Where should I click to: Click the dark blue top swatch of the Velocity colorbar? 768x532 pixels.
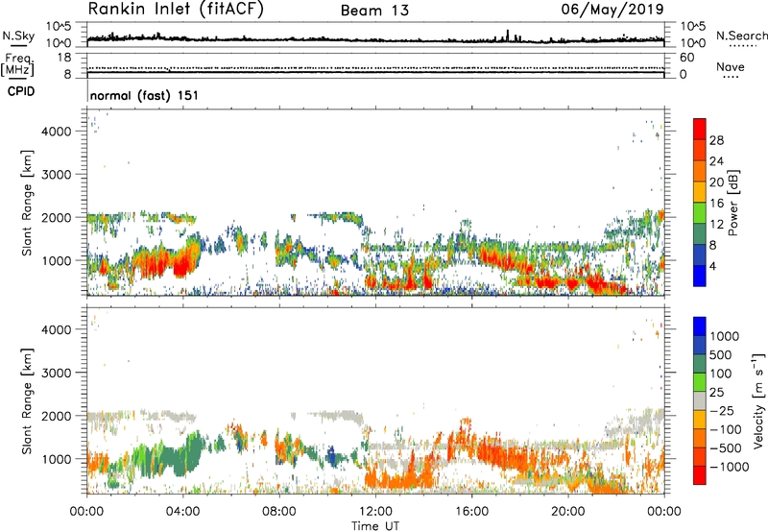click(x=700, y=326)
